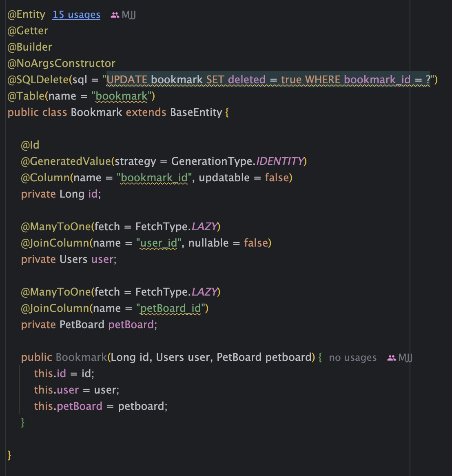The height and width of the screenshot is (476, 452).
Task: Click the class keyword in the declaration
Action: [x=55, y=112]
